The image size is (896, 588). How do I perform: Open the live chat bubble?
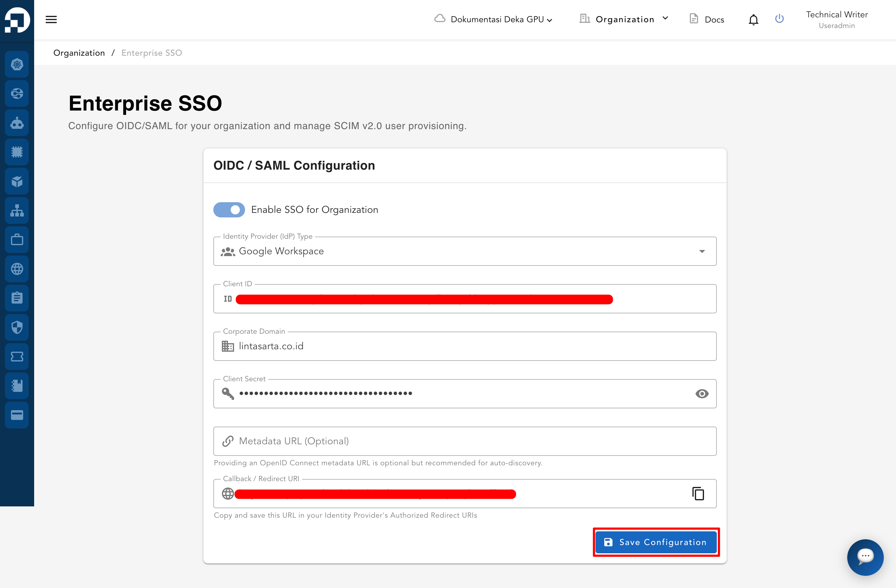click(x=865, y=557)
